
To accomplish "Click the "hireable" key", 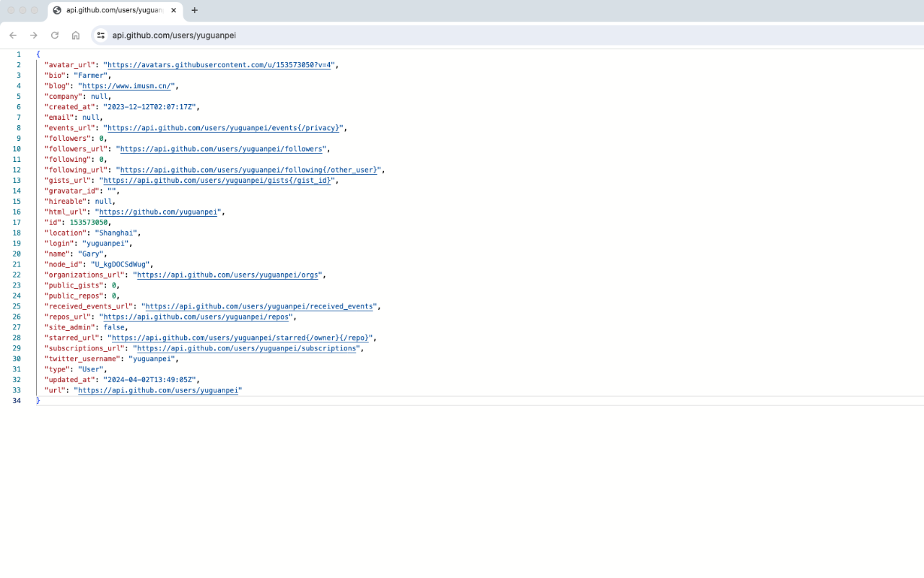I will pyautogui.click(x=65, y=202).
